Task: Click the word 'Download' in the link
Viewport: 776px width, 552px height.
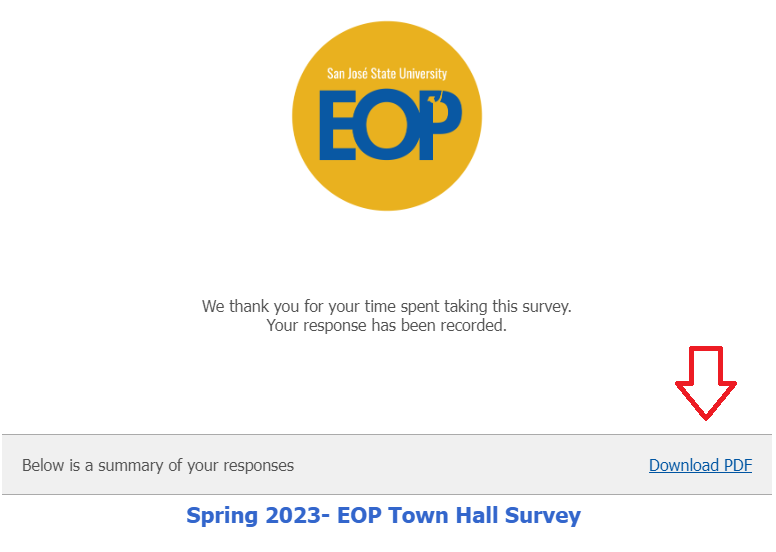Action: (684, 465)
